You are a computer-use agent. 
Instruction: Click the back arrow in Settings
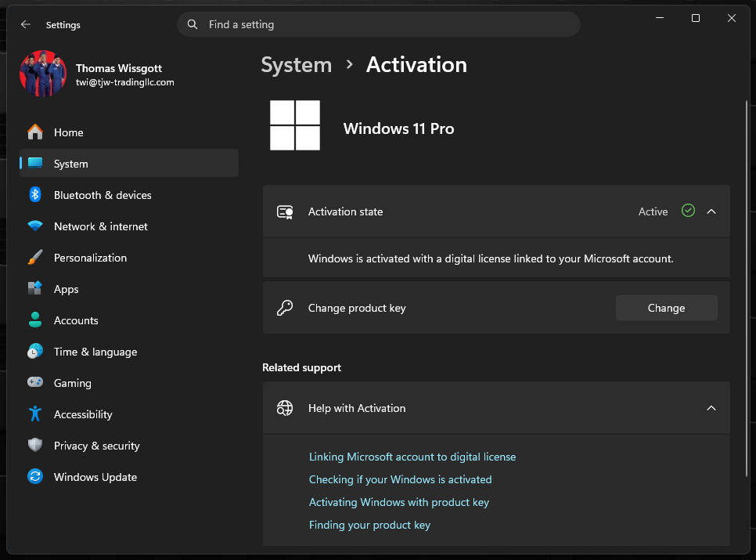26,24
